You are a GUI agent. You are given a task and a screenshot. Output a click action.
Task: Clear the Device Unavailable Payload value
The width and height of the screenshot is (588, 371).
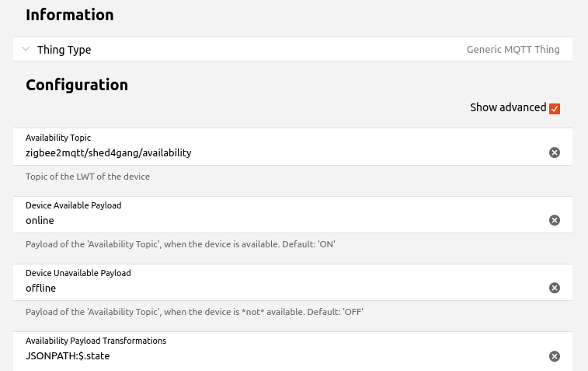click(x=555, y=288)
